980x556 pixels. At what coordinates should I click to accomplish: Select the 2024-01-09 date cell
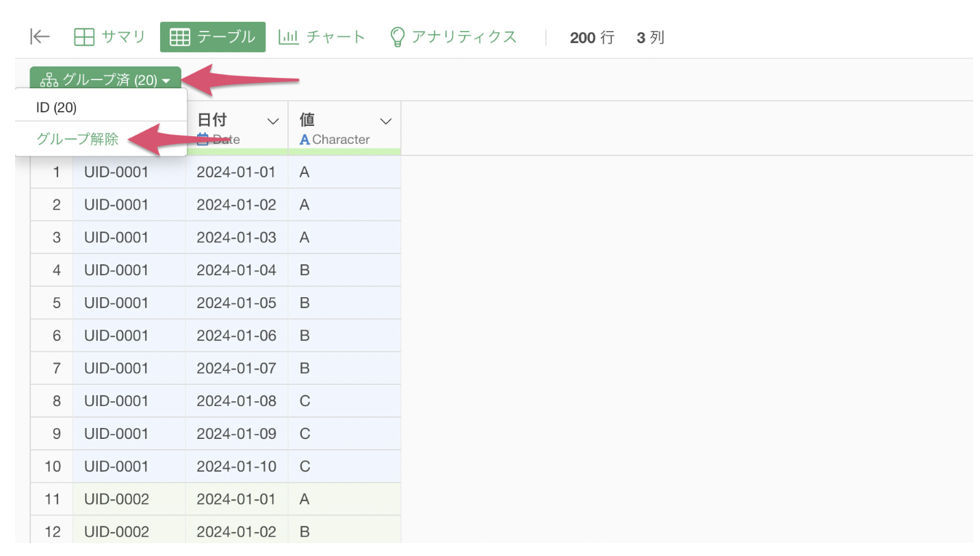pos(237,433)
